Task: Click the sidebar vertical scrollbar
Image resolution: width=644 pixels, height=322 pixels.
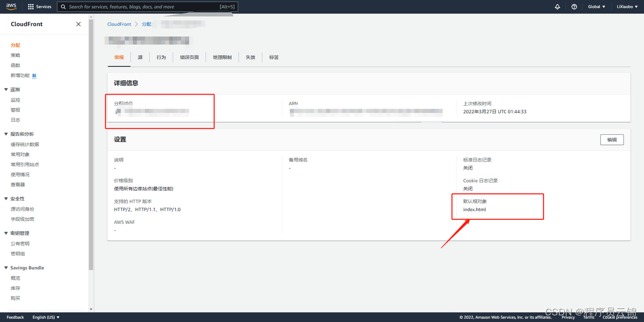Action: click(x=91, y=146)
